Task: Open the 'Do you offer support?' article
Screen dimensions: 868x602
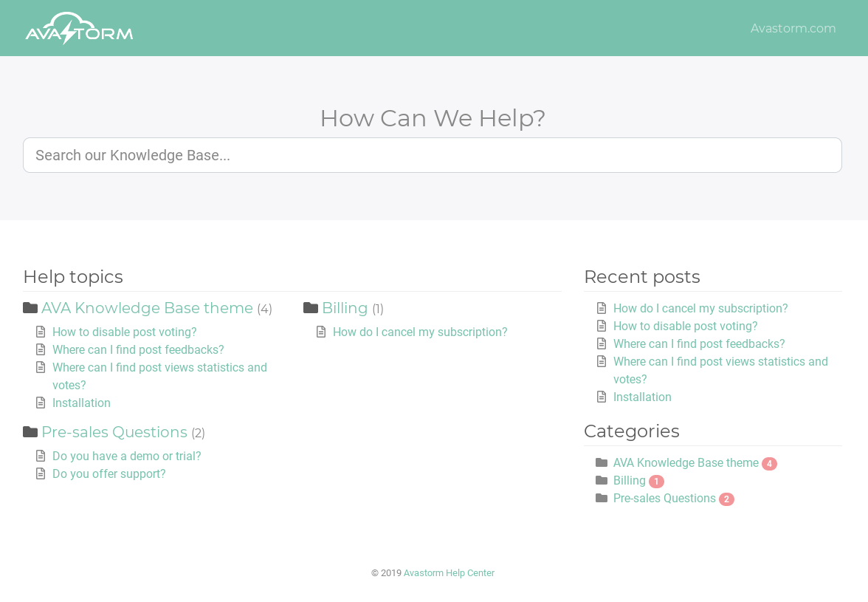Action: point(109,473)
